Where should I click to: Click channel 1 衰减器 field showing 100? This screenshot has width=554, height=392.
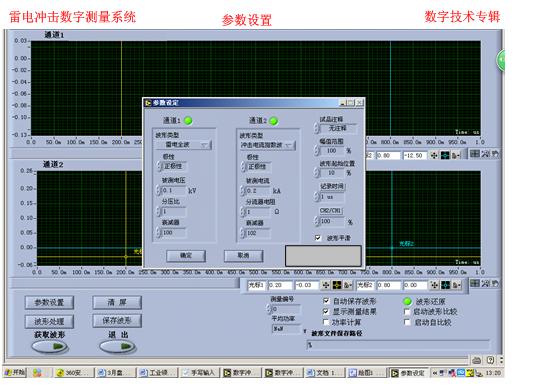173,233
